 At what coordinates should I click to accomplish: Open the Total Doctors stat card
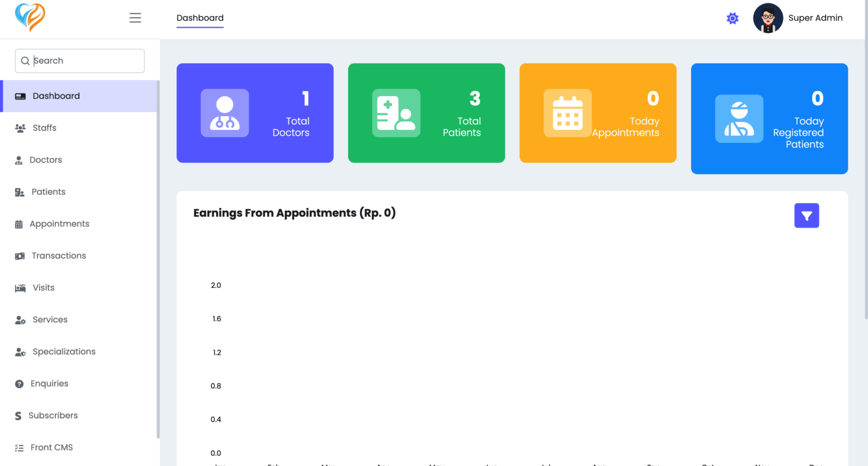(x=255, y=112)
